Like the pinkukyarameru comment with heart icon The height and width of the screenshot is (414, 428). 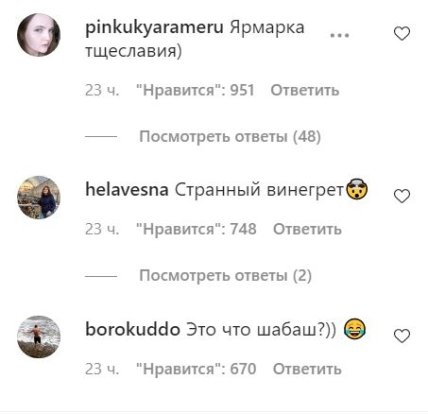(402, 34)
